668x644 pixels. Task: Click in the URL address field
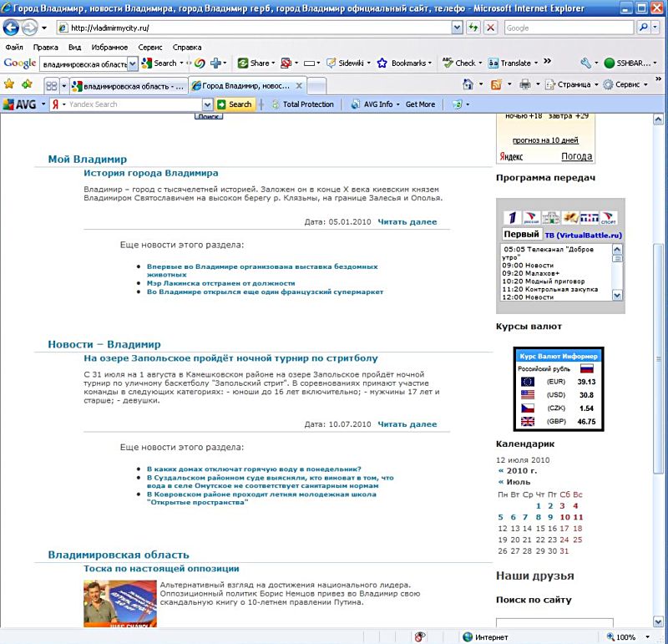pyautogui.click(x=255, y=28)
